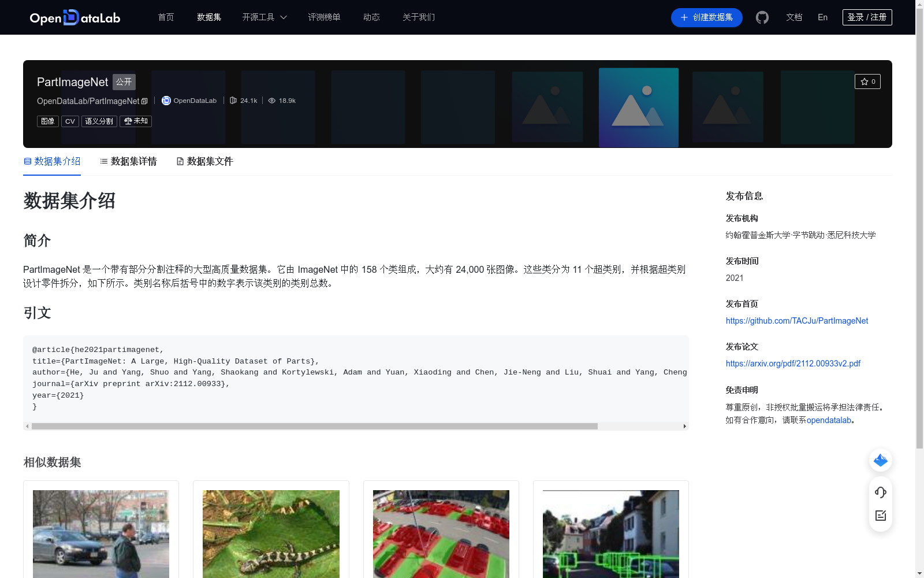The height and width of the screenshot is (578, 924).
Task: Click the unknown license tag
Action: point(136,121)
